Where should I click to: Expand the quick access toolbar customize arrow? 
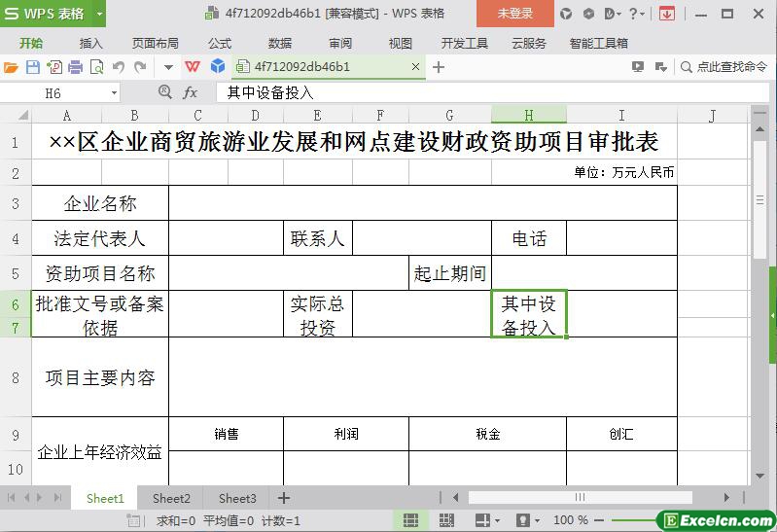pos(168,67)
